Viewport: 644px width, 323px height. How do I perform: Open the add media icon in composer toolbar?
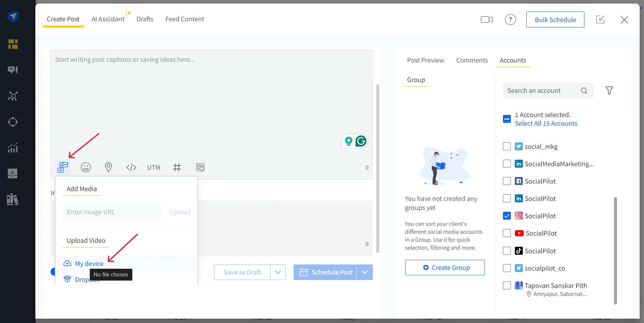point(63,167)
